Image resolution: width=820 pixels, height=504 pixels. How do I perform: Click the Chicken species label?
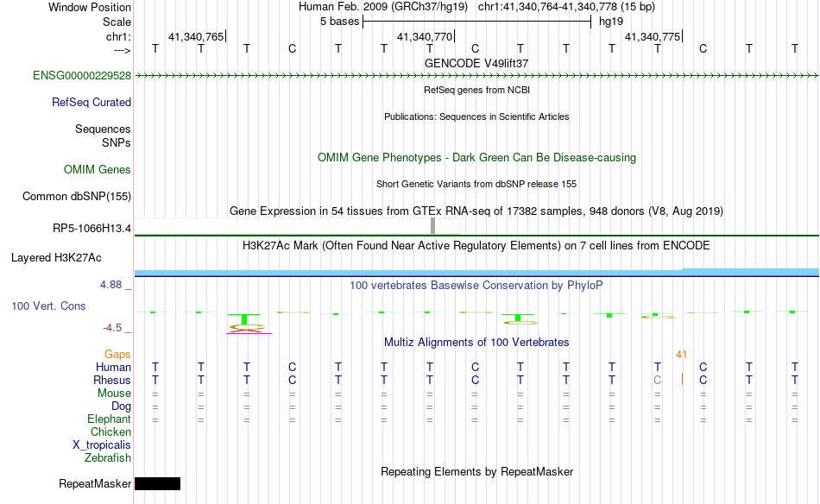[x=110, y=432]
